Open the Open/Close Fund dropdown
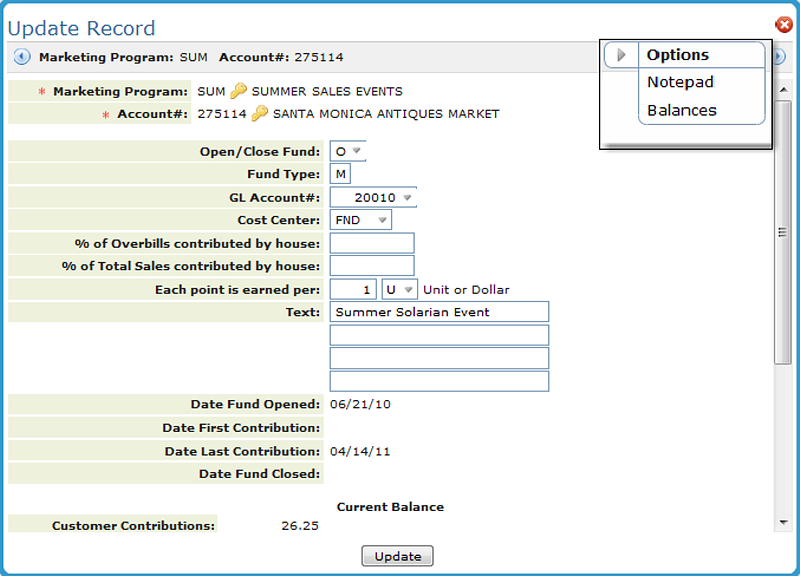Viewport: 800px width, 576px height. (348, 151)
